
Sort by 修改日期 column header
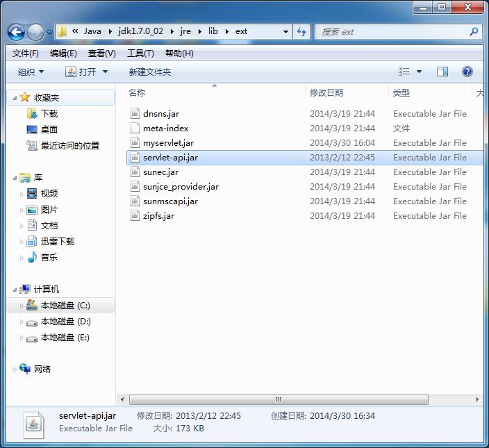[326, 93]
